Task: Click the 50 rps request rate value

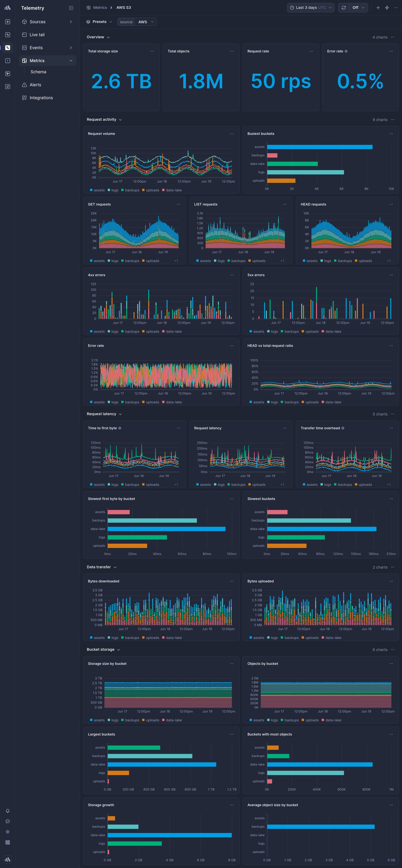Action: [281, 81]
